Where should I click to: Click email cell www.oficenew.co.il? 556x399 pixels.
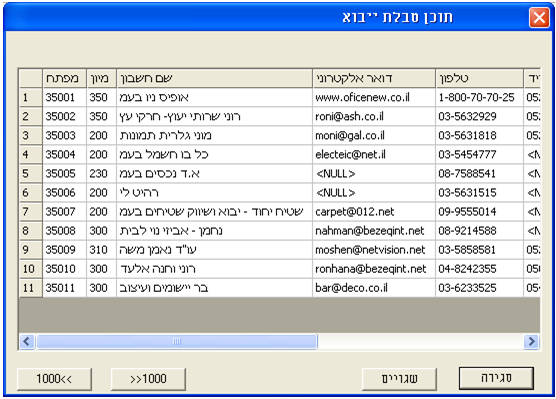[x=374, y=97]
